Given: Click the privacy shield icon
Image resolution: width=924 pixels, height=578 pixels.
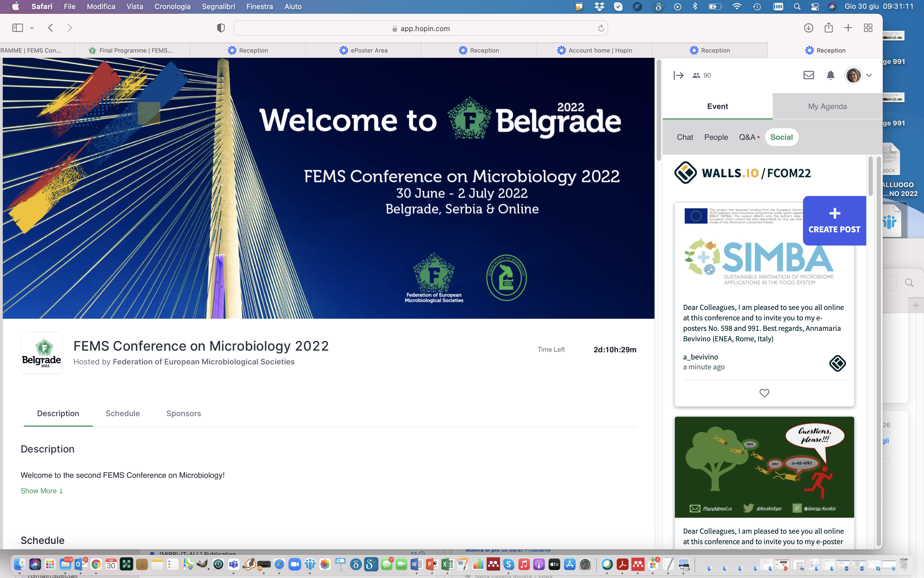Looking at the screenshot, I should coord(221,28).
